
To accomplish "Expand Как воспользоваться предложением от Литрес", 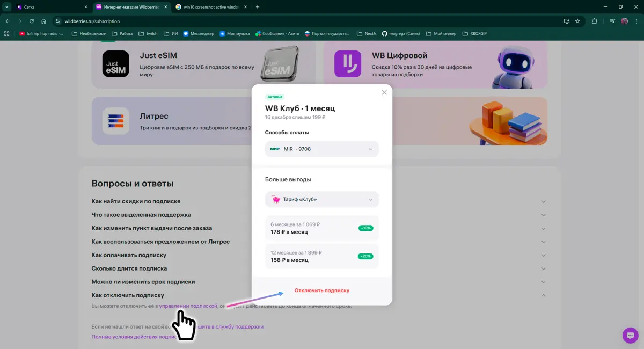I will [x=319, y=242].
